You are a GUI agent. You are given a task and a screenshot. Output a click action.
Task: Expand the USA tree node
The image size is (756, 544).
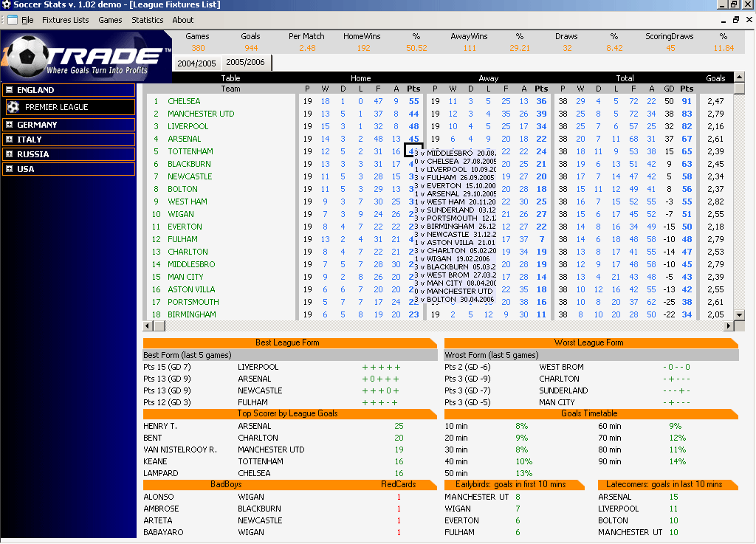coord(9,169)
